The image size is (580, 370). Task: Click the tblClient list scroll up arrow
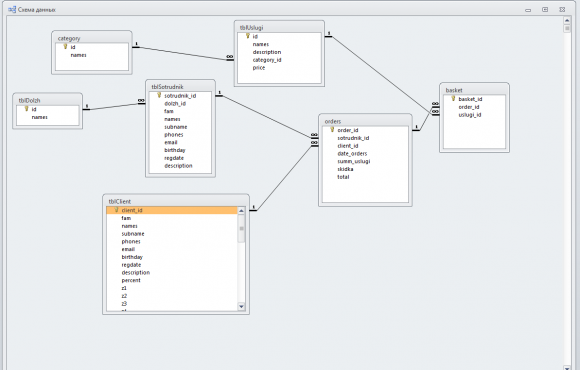point(241,211)
